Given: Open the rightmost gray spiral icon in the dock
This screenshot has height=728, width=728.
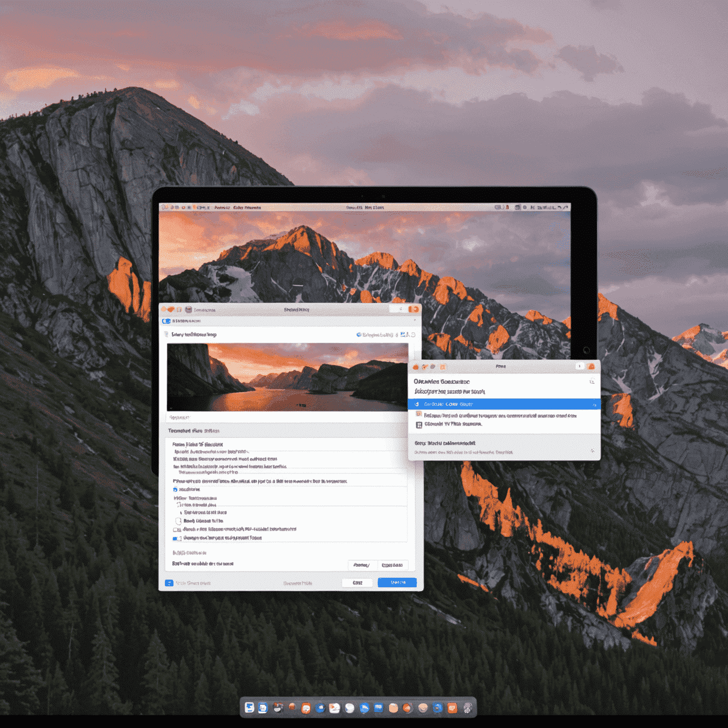Looking at the screenshot, I should [x=467, y=708].
